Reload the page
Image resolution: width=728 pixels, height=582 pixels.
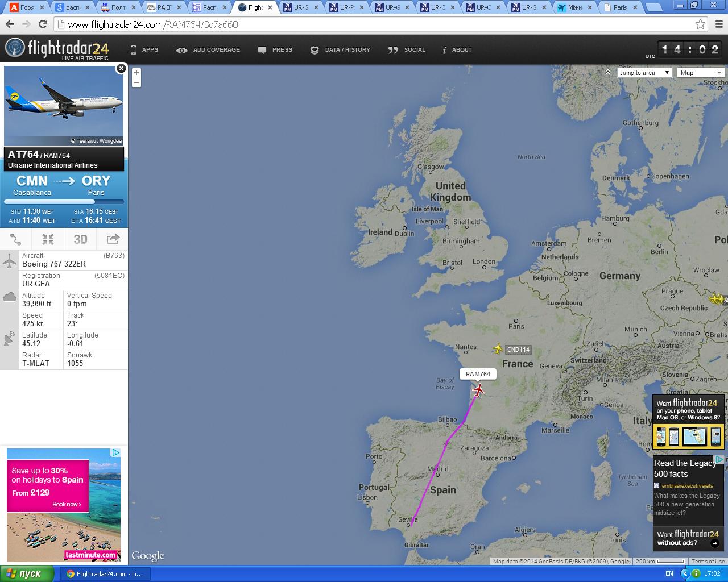pos(43,24)
